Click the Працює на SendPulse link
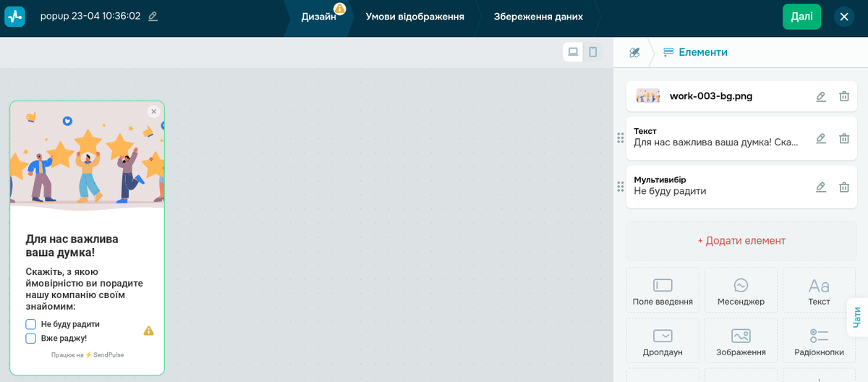The width and height of the screenshot is (868, 382). (88, 355)
